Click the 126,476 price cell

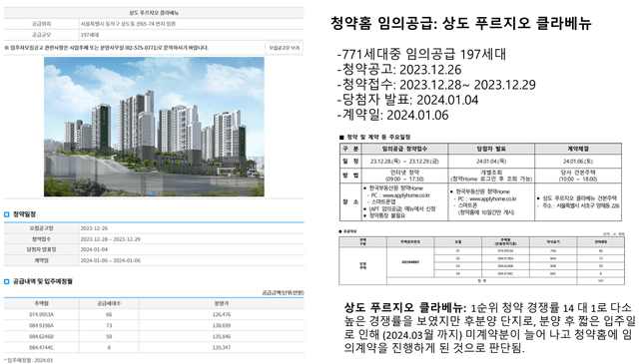pyautogui.click(x=222, y=315)
